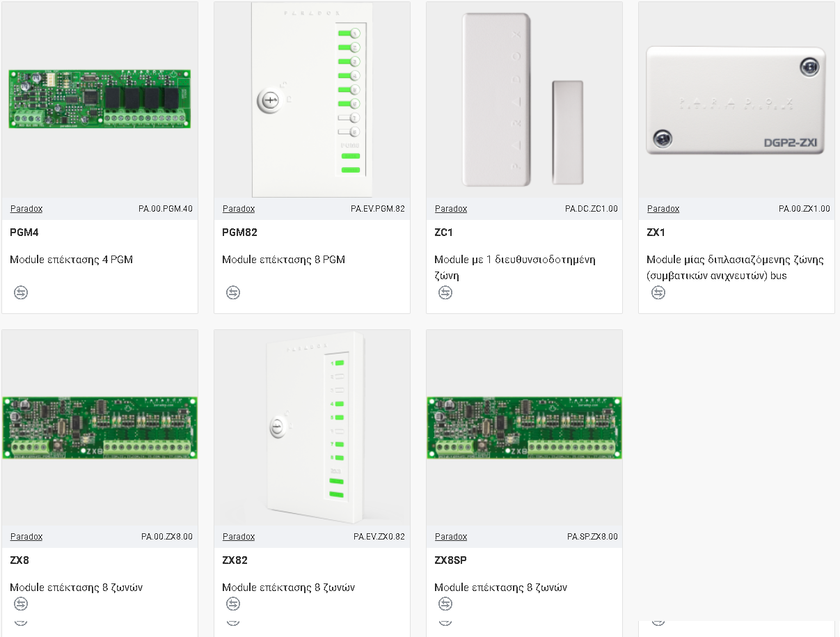The height and width of the screenshot is (637, 840).
Task: Open the ZX8SP product title
Action: click(x=450, y=560)
